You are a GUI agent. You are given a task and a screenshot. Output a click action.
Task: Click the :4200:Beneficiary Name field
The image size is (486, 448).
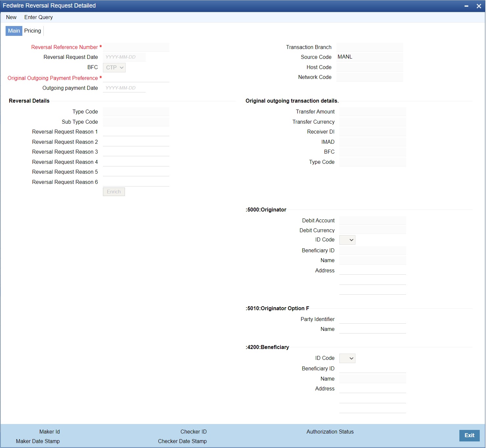pyautogui.click(x=373, y=379)
